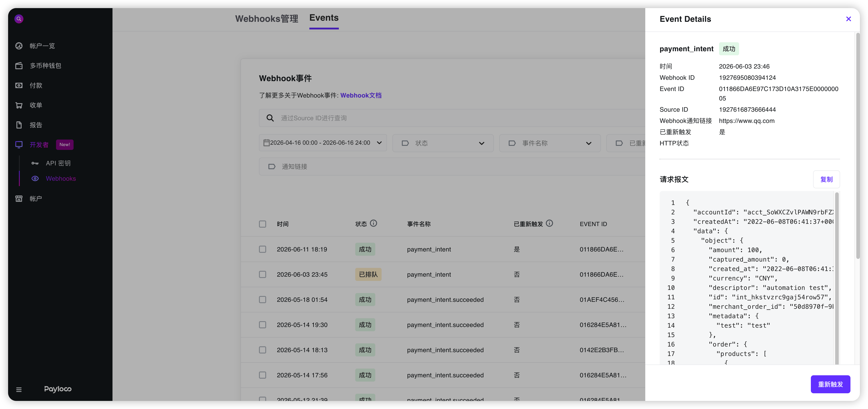868x409 pixels.
Task: Click the 收单 shopping cart icon
Action: coord(19,105)
